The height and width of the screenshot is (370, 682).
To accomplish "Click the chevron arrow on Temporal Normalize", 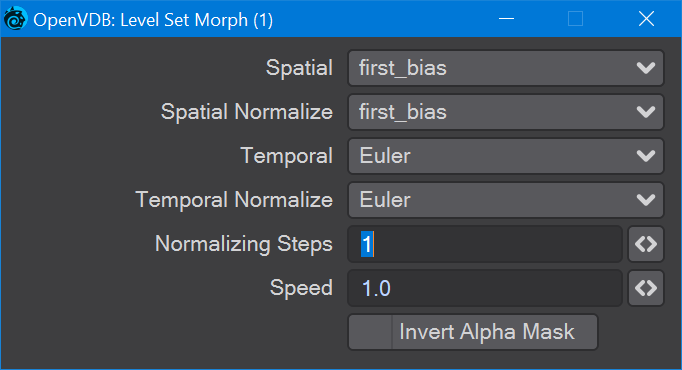I will coord(646,200).
